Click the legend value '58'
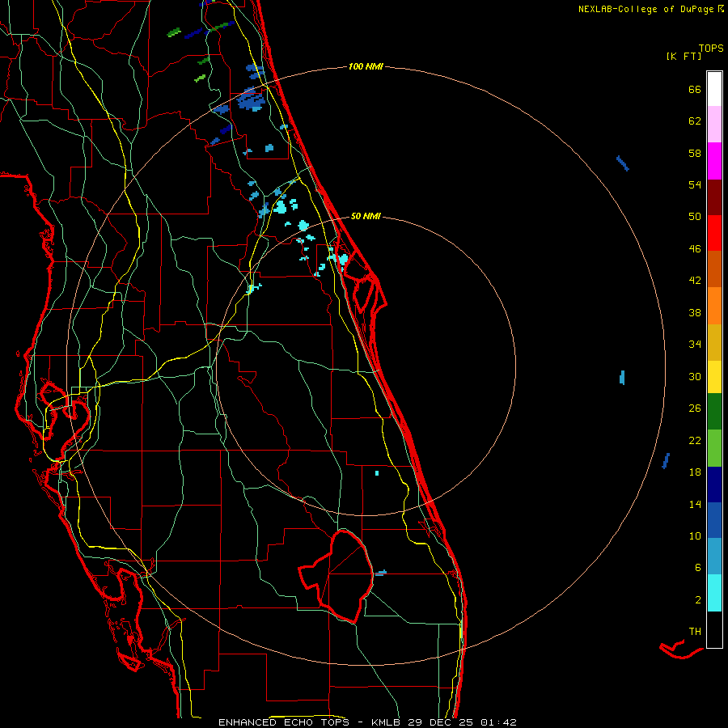Screen dimensions: 728x728 (695, 153)
